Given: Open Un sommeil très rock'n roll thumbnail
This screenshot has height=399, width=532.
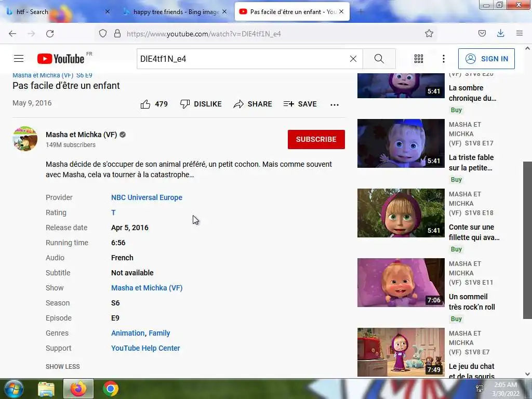Looking at the screenshot, I should pyautogui.click(x=401, y=283).
